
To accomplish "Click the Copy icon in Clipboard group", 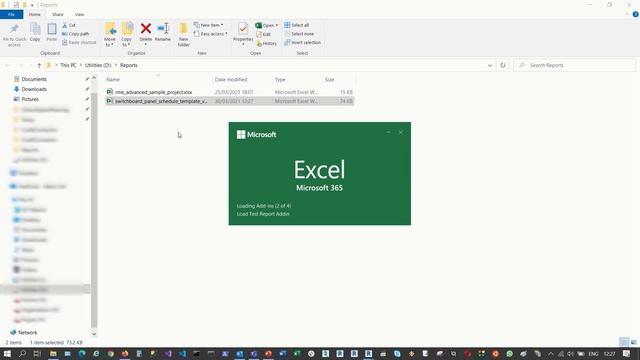I will pyautogui.click(x=35, y=29).
